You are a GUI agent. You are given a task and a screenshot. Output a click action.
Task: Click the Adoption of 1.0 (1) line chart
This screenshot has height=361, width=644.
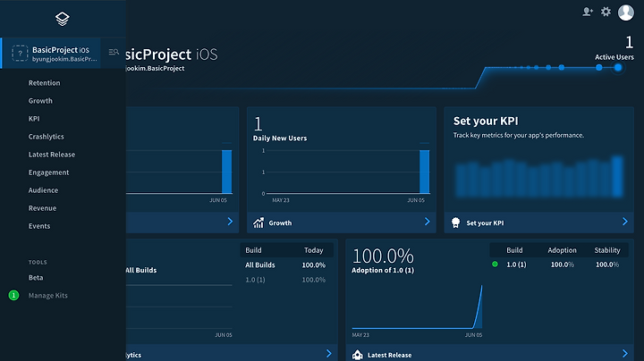(417, 306)
